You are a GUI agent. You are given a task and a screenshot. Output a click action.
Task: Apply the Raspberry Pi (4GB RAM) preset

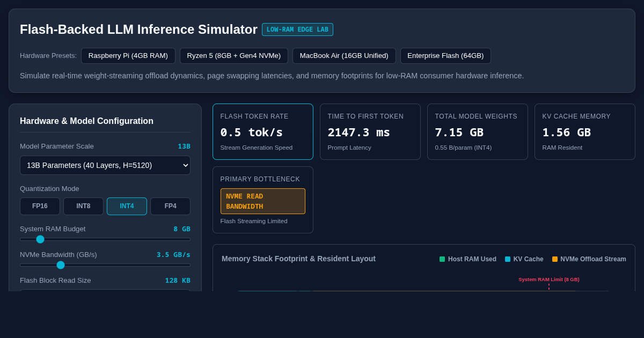(128, 56)
